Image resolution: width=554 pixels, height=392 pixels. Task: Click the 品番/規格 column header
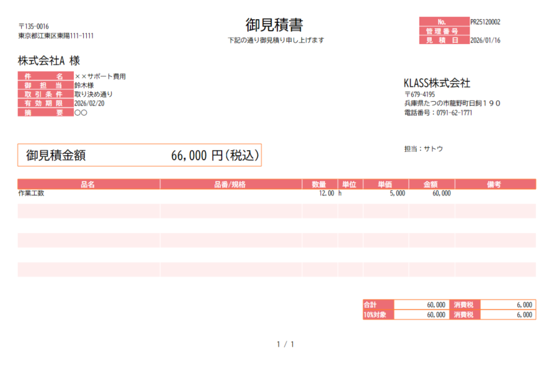coord(230,184)
